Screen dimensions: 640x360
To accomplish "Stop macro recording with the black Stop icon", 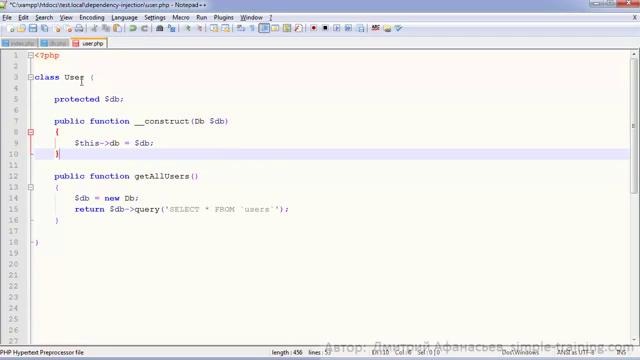I will point(325,28).
